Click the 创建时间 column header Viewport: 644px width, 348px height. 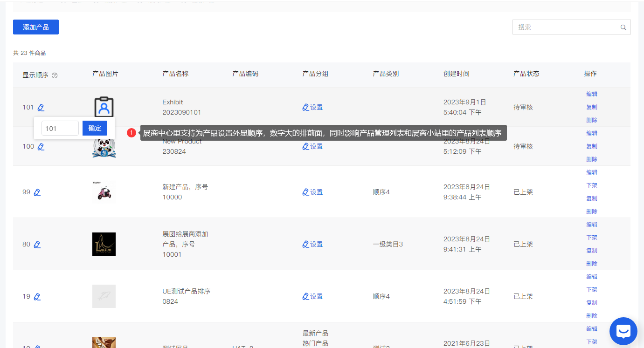pos(457,74)
